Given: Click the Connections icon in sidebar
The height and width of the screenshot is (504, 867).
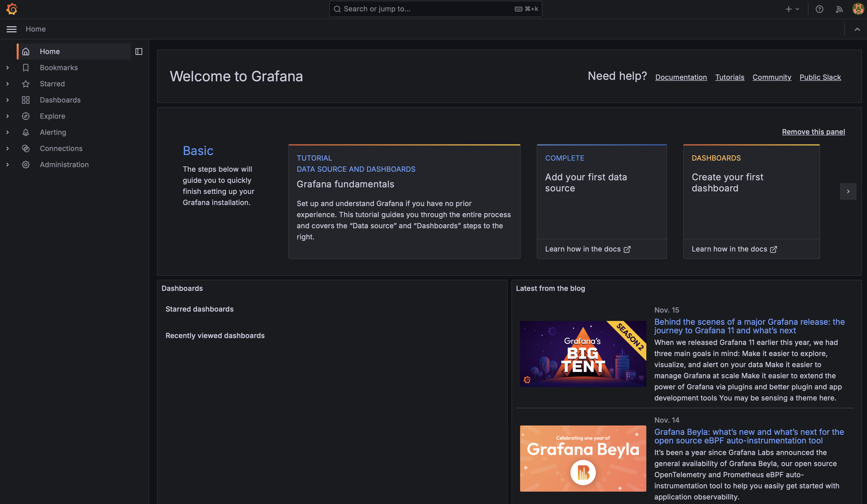Looking at the screenshot, I should click(26, 149).
